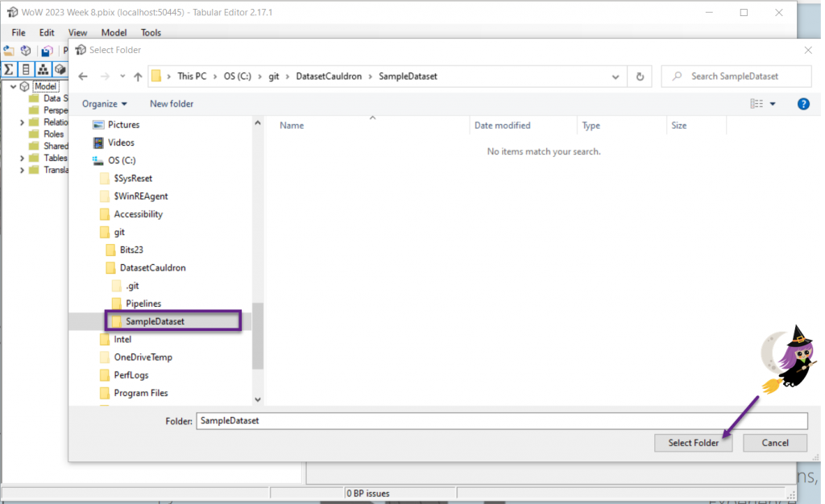Viewport: 825px width, 504px height.
Task: Open the Edit menu
Action: pyautogui.click(x=47, y=32)
